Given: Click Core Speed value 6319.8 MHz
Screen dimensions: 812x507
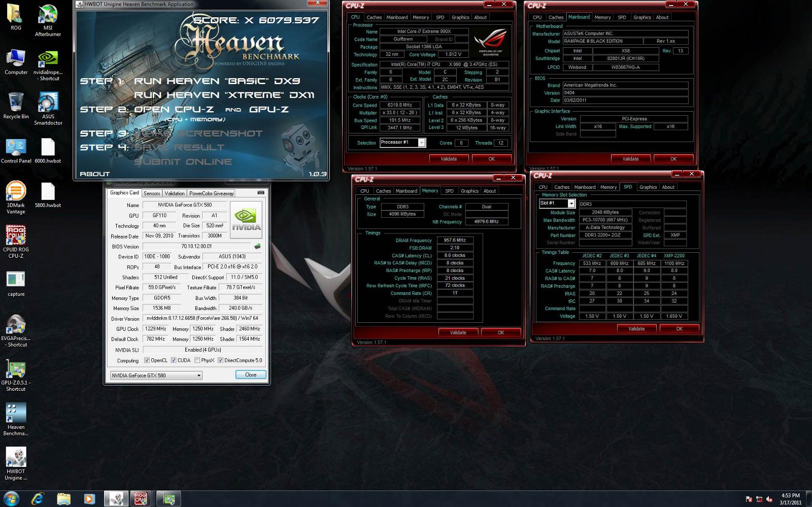Looking at the screenshot, I should pos(400,105).
